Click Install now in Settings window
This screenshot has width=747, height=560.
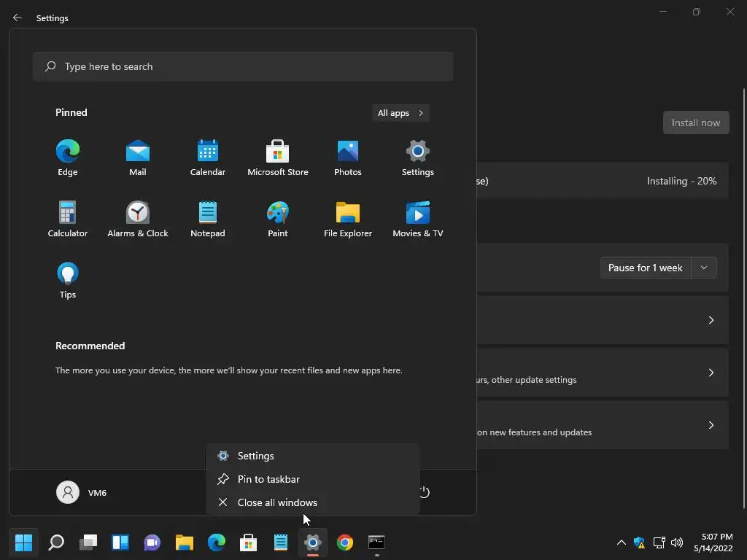click(695, 122)
